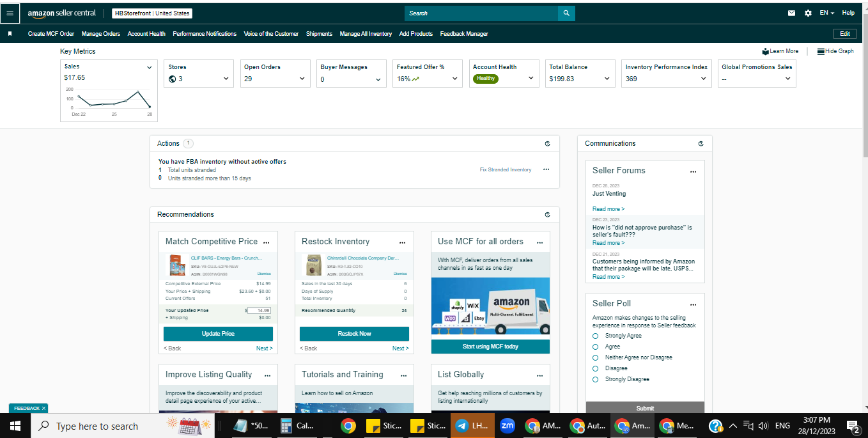The width and height of the screenshot is (868, 438).
Task: Expand Inventory Performance Index dropdown
Action: pos(704,79)
